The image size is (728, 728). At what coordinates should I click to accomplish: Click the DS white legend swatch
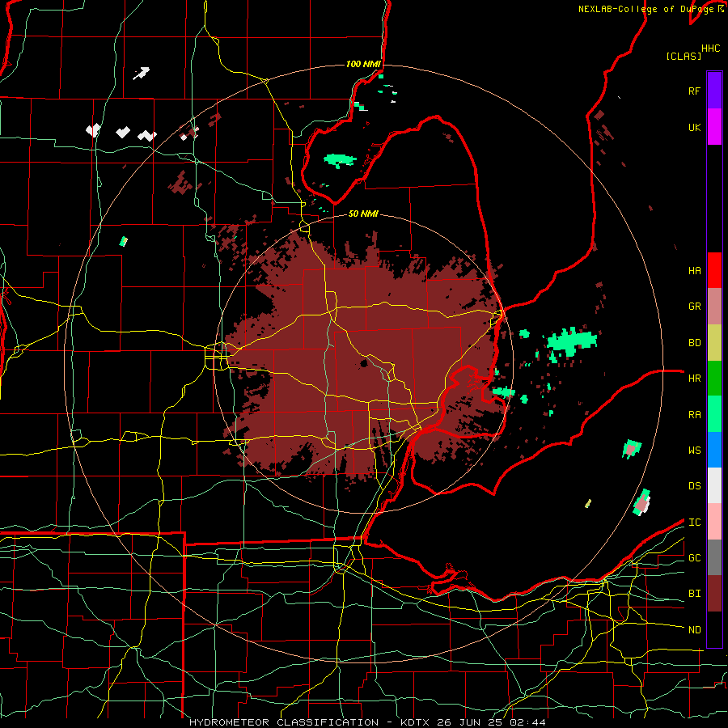(714, 485)
